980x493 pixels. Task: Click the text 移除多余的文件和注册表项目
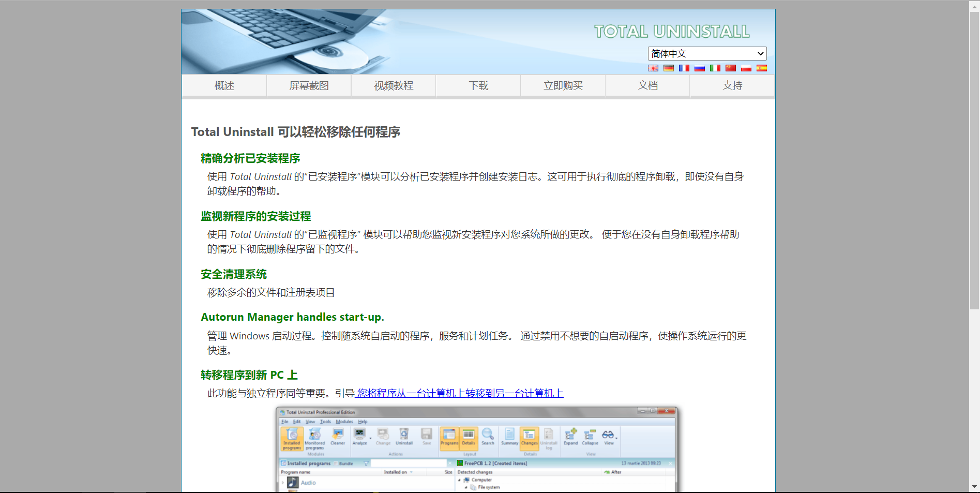(271, 293)
